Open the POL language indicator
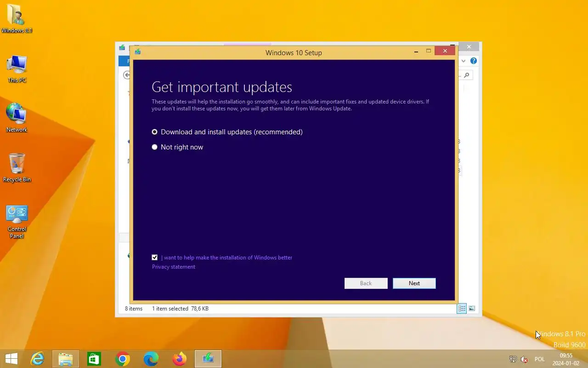 [539, 359]
